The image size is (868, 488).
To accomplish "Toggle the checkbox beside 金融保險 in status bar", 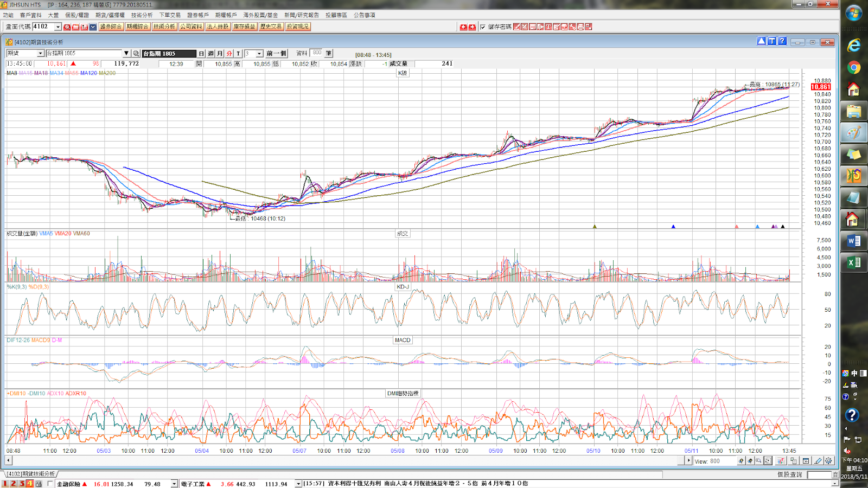I will coord(50,484).
